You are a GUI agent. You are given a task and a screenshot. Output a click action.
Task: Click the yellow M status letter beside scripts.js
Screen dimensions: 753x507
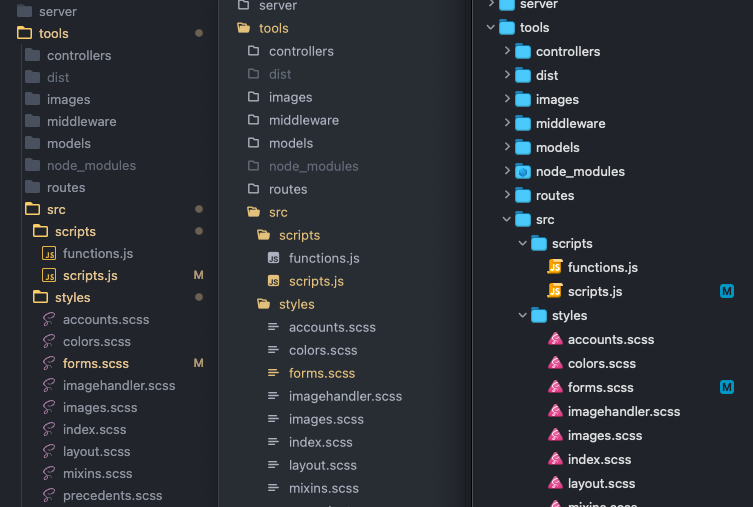coord(198,275)
